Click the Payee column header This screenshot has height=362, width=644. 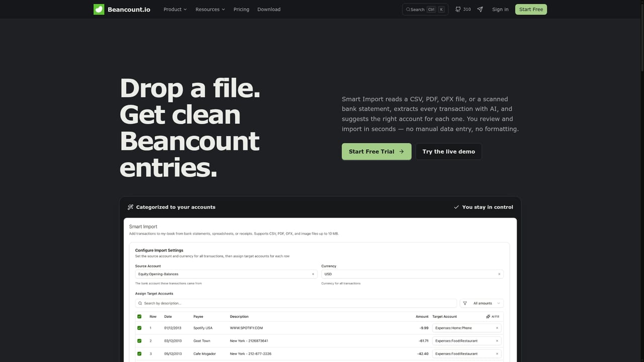point(198,316)
